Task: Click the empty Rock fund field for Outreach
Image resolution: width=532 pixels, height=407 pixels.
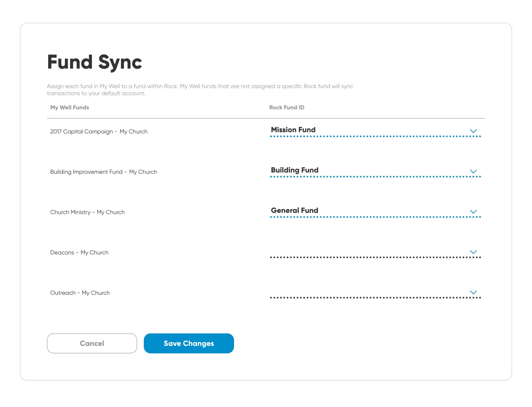Action: (375, 292)
